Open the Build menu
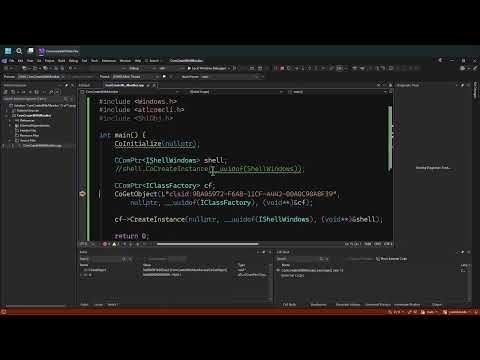Image resolution: width=480 pixels, height=360 pixels. tap(62, 61)
